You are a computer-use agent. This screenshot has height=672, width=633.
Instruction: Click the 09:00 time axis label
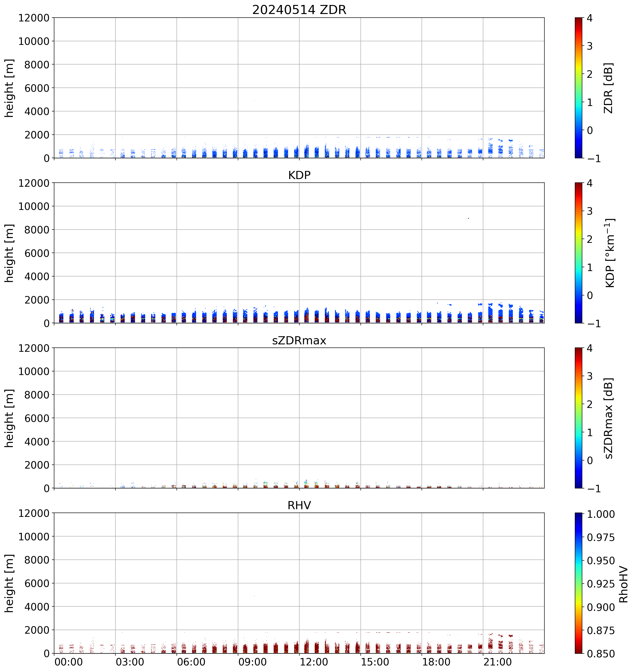[252, 662]
